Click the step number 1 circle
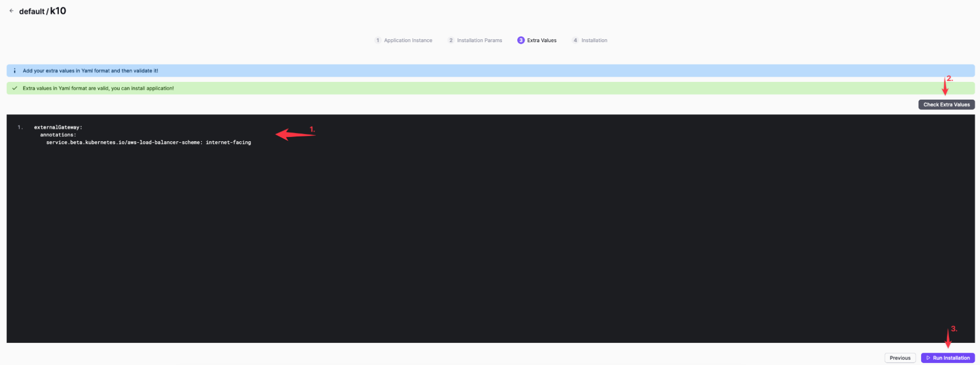Viewport: 980px width, 365px height. pyautogui.click(x=378, y=40)
